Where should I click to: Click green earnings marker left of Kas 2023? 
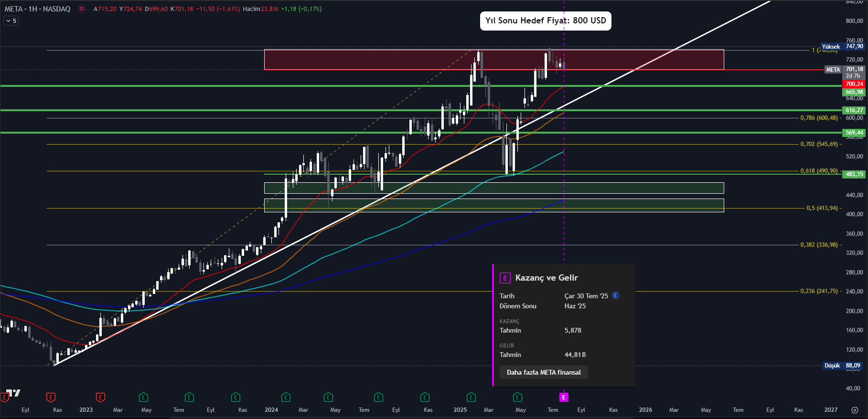tap(236, 397)
